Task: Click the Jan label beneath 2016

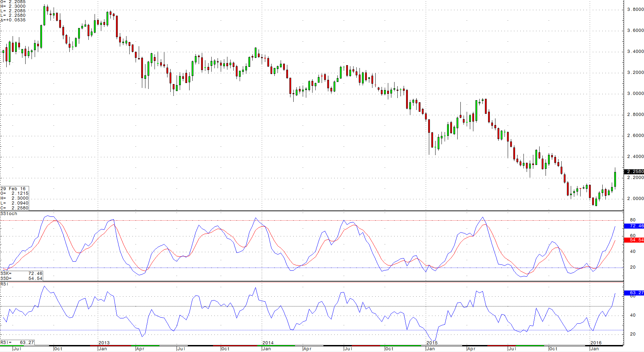Action: coord(595,349)
